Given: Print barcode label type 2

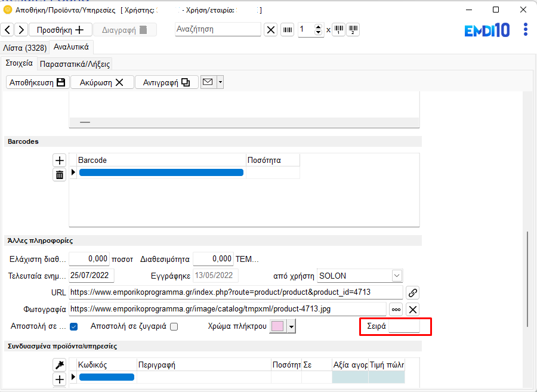Looking at the screenshot, I should 353,30.
